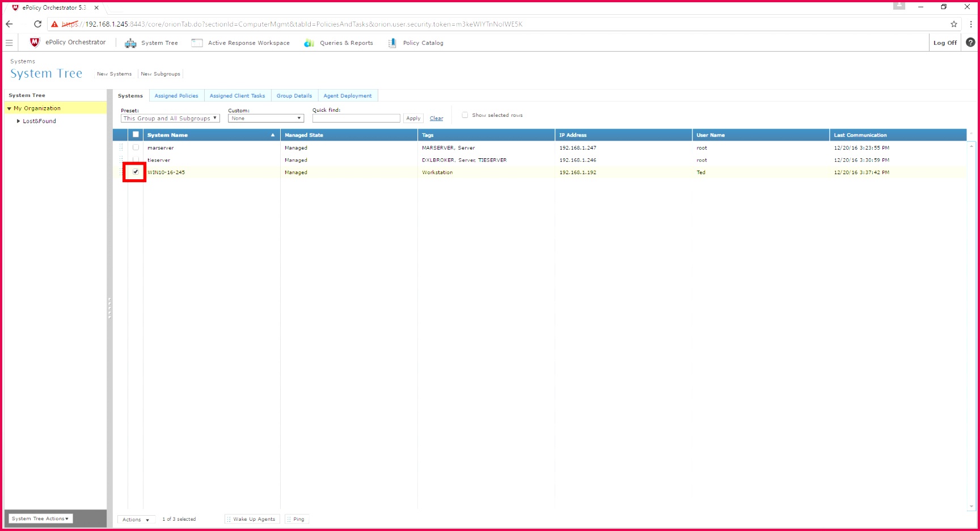Open help with the question mark icon
The image size is (980, 531).
pyautogui.click(x=970, y=43)
